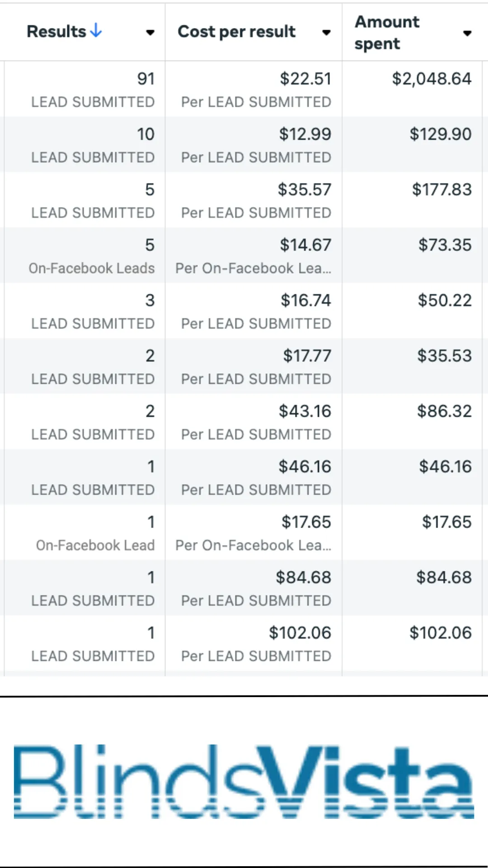Click the $35.57 cost per result cell
Image resolution: width=488 pixels, height=868 pixels.
(x=256, y=200)
